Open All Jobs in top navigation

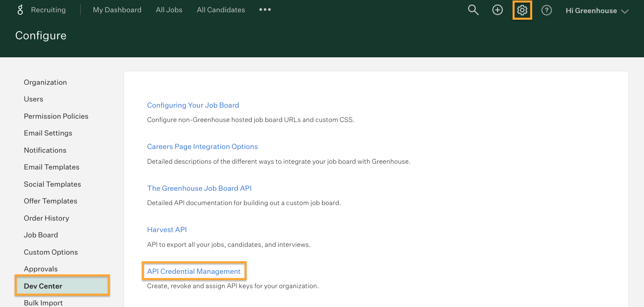(169, 10)
